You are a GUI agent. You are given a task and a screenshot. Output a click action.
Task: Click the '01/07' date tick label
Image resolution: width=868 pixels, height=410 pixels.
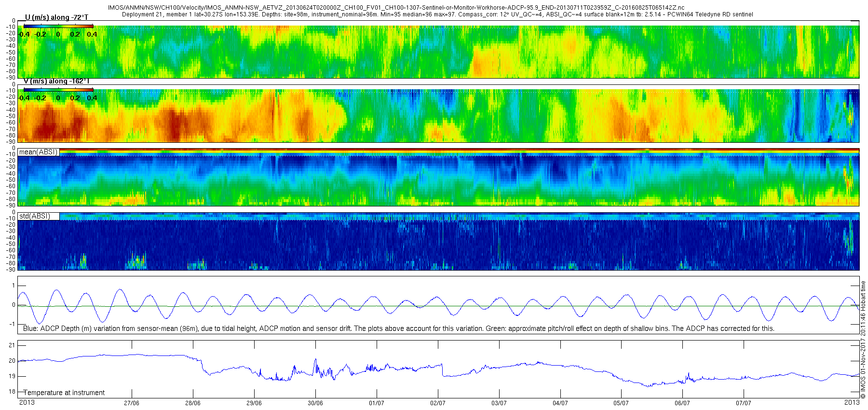point(377,403)
